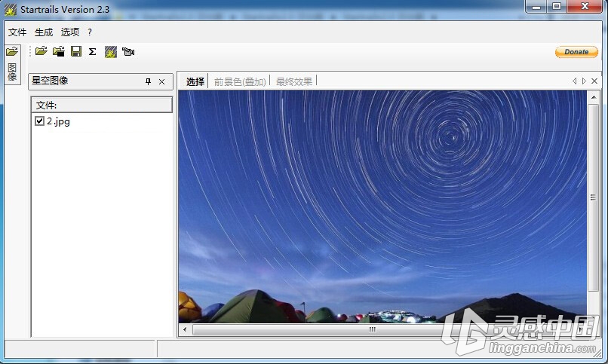This screenshot has width=608, height=364.
Task: Click the toolbar drag grip handle
Action: tap(30, 51)
